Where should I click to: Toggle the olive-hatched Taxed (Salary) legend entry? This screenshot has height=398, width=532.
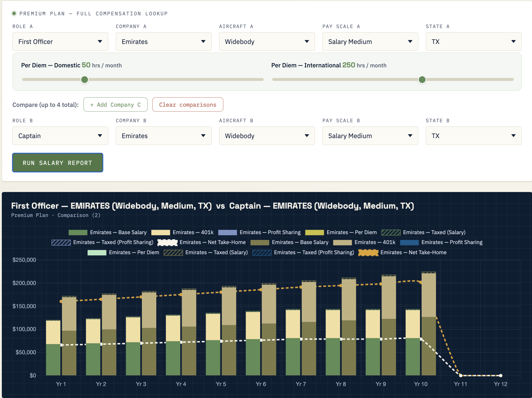click(206, 253)
